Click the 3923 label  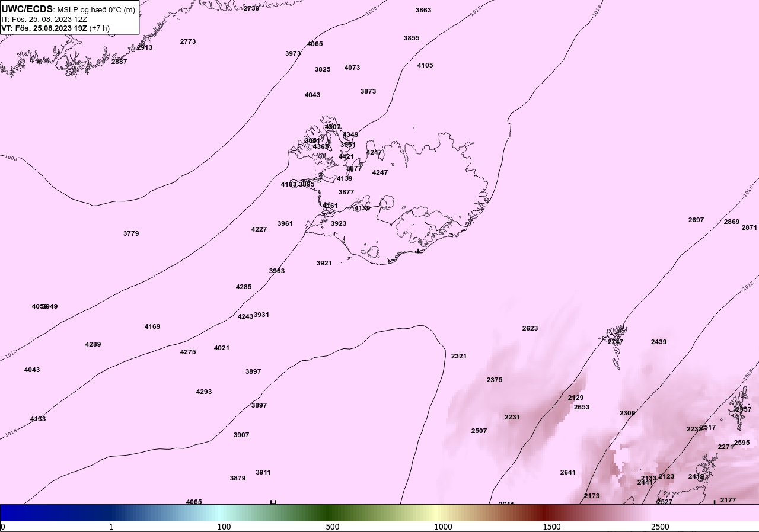point(339,223)
